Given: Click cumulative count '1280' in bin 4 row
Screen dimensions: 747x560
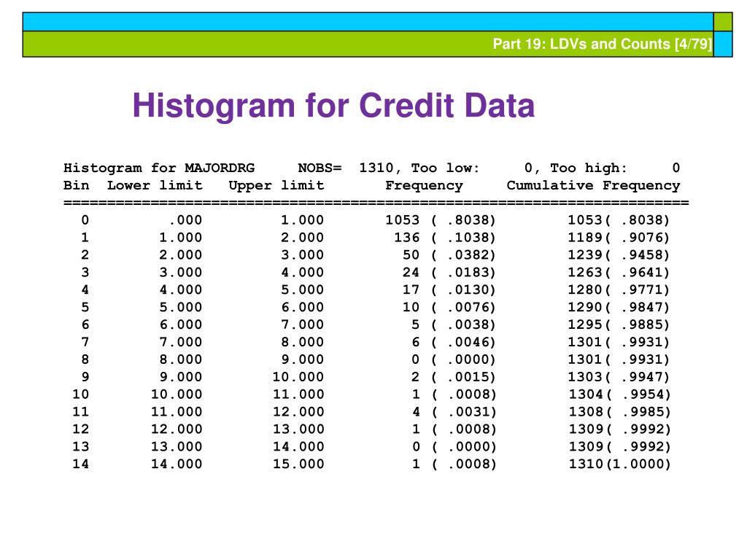Looking at the screenshot, I should tap(585, 289).
